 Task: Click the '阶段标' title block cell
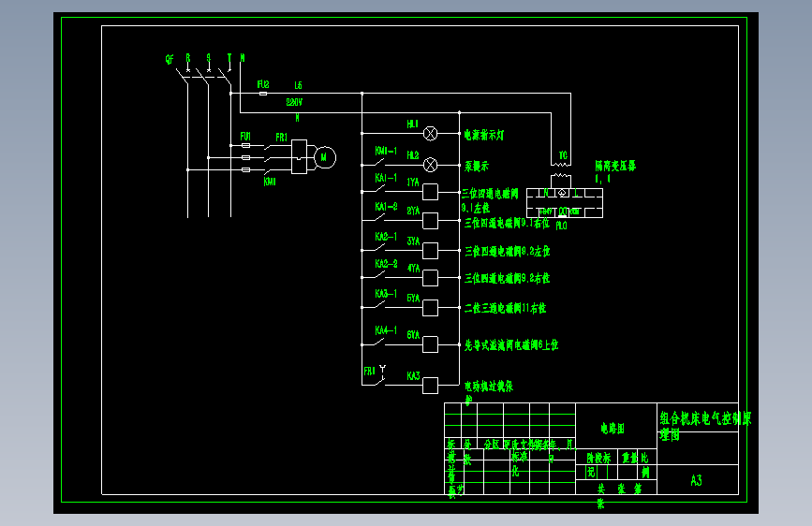(x=598, y=459)
